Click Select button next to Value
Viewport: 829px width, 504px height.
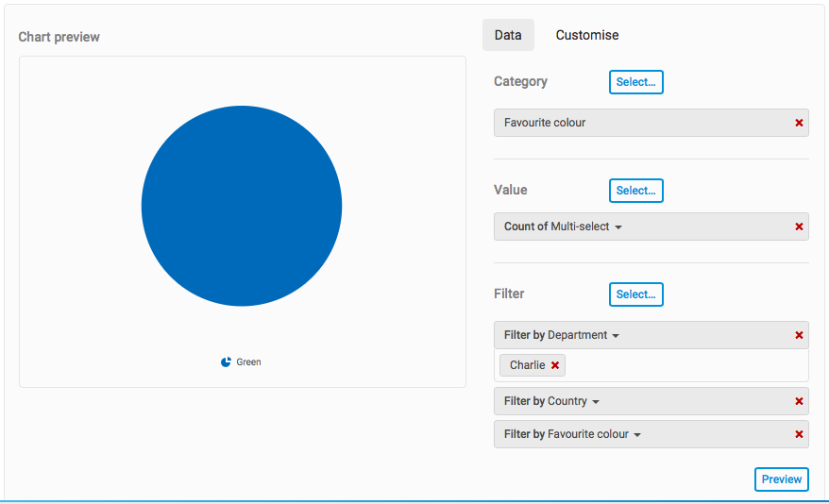coord(635,191)
